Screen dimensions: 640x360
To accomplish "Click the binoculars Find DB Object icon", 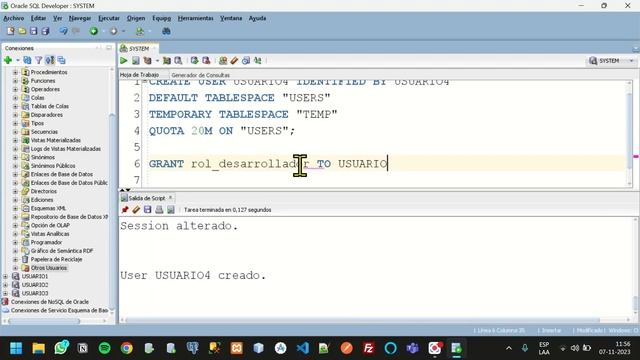I will (166, 31).
